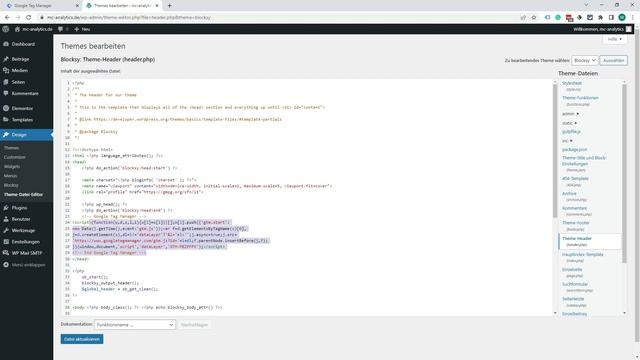Open Archive template file

click(x=569, y=193)
